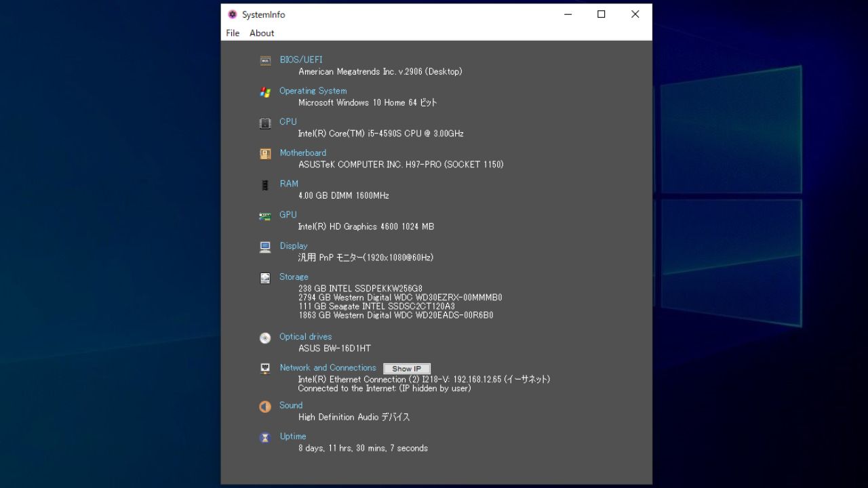
Task: Open the About menu
Action: coord(262,33)
